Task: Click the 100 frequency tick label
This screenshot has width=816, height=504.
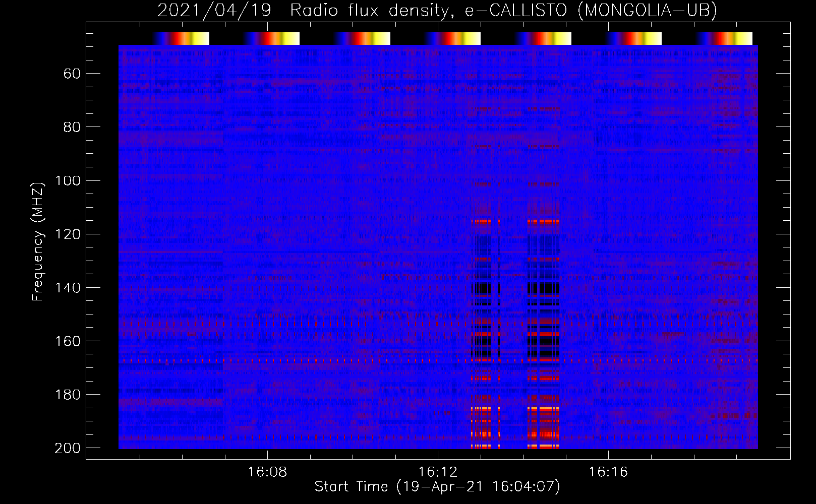Action: (x=68, y=181)
